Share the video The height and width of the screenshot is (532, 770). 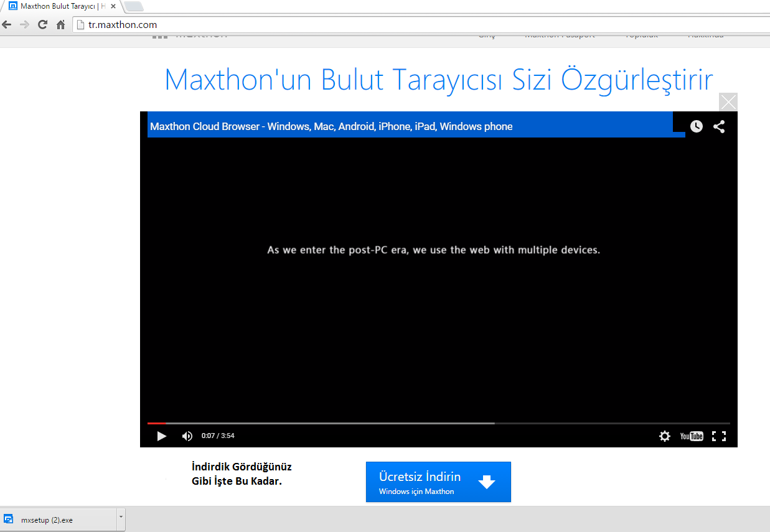pos(719,126)
